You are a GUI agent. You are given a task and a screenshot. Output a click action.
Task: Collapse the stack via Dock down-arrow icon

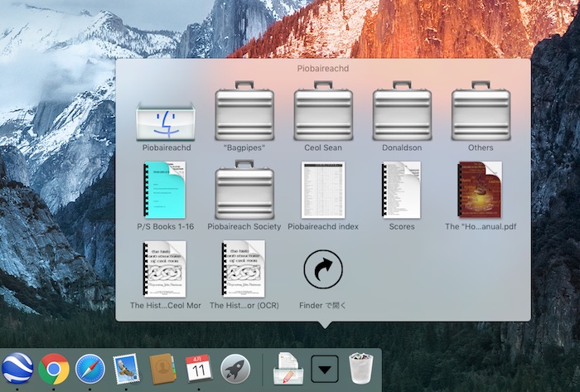324,368
